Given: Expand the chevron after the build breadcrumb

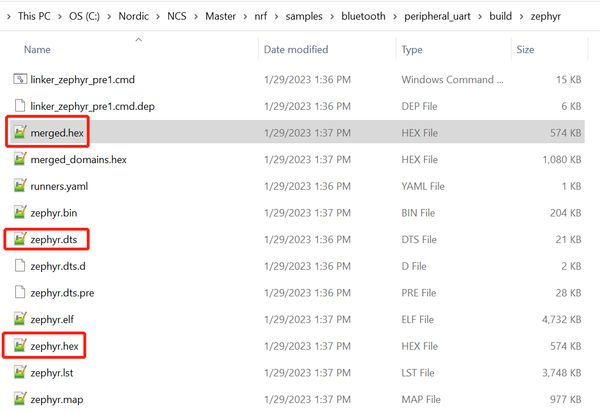Looking at the screenshot, I should coord(521,16).
